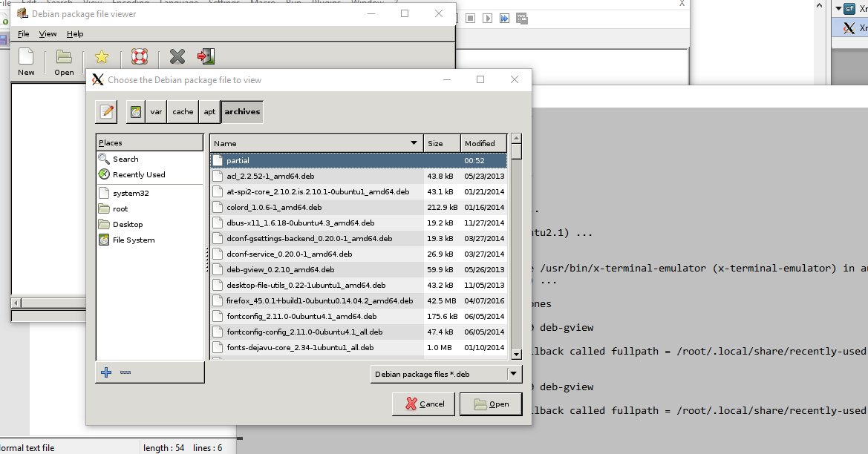
Task: Click the root folder icon in Places
Action: click(103, 208)
